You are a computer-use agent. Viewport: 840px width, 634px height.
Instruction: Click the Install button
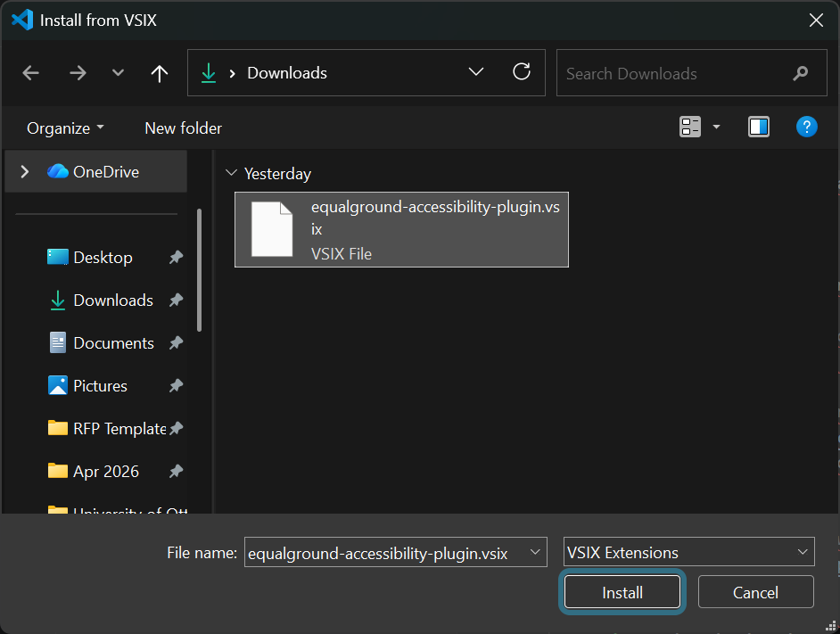[622, 592]
